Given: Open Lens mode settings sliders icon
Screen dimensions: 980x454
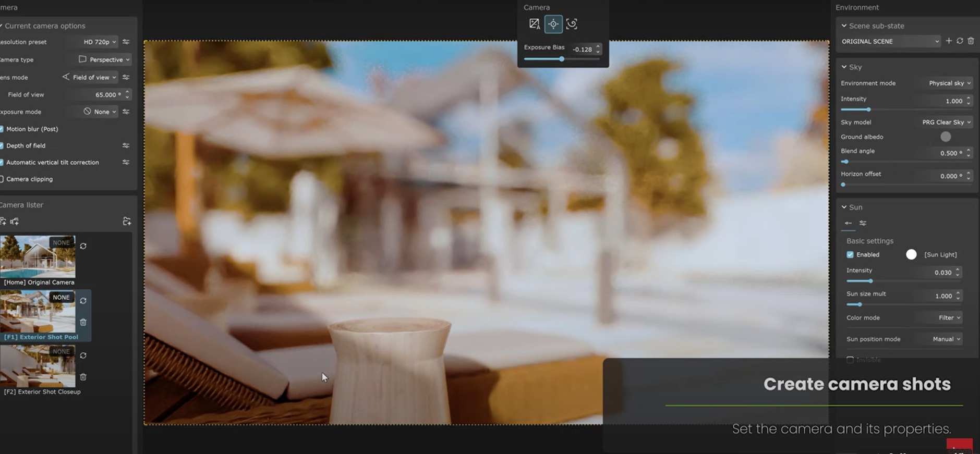Looking at the screenshot, I should coord(126,77).
